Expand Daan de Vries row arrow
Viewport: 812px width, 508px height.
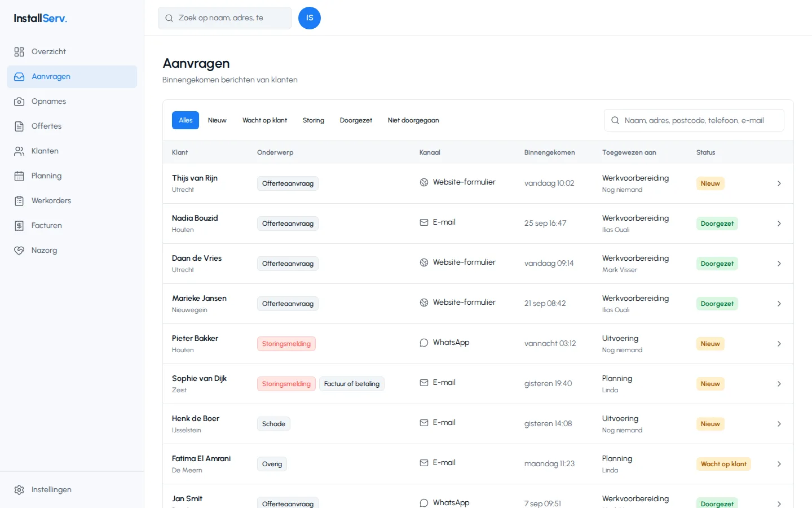click(x=779, y=264)
